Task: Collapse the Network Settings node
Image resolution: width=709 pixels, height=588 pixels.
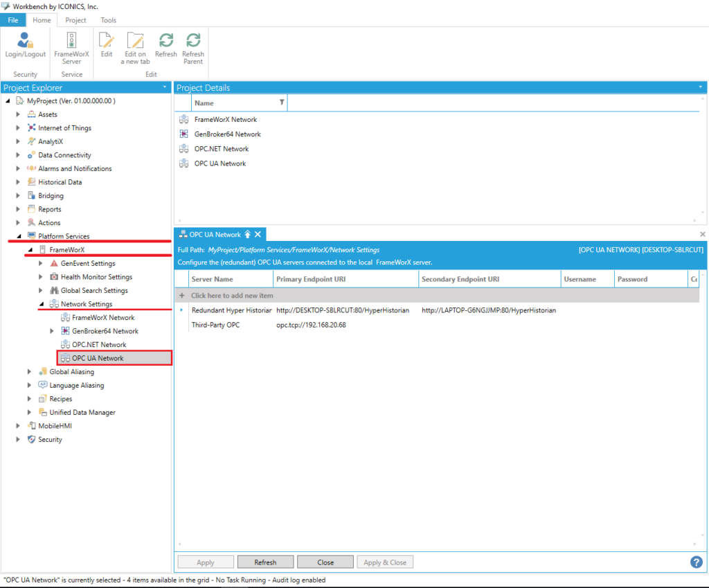Action: [41, 304]
